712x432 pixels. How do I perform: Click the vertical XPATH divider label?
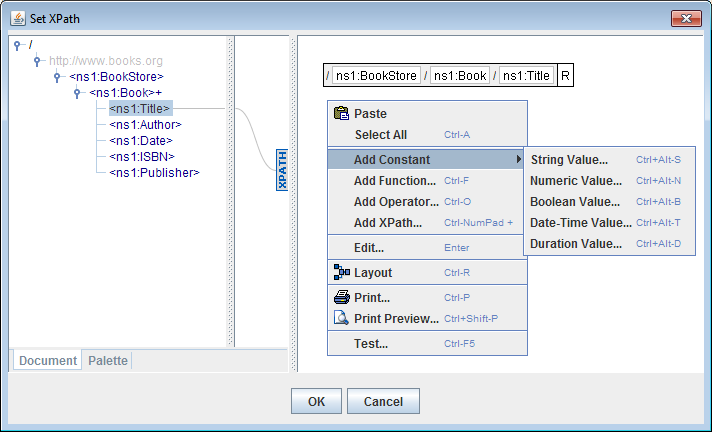[x=282, y=171]
